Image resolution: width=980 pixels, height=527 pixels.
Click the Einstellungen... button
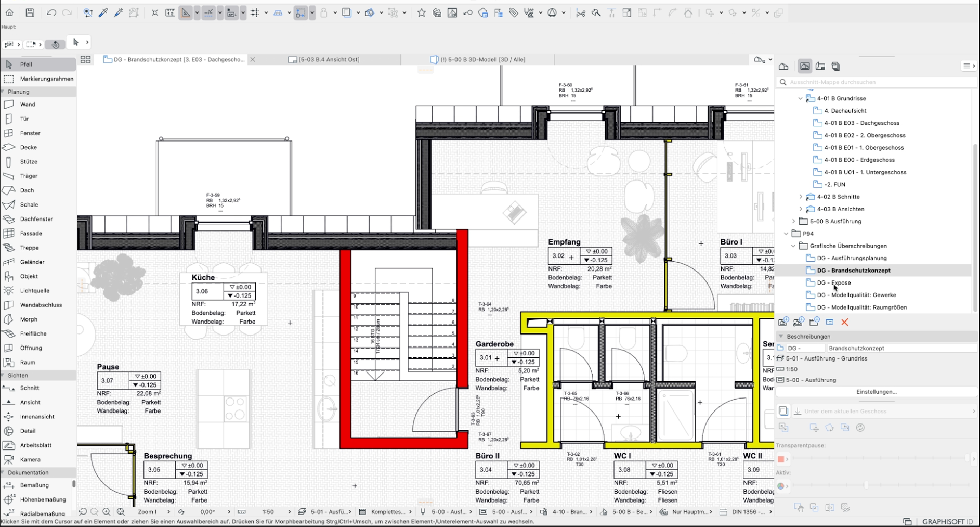876,392
